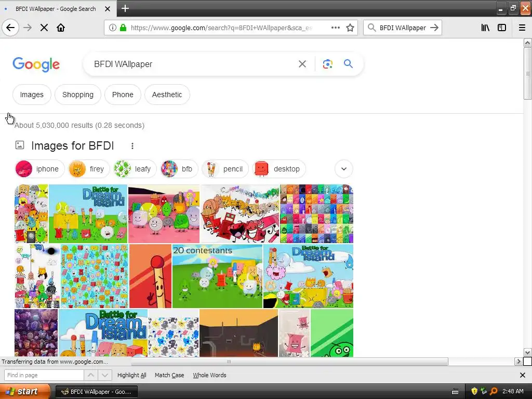
Task: Filter images by the desktop chip
Action: (x=279, y=169)
